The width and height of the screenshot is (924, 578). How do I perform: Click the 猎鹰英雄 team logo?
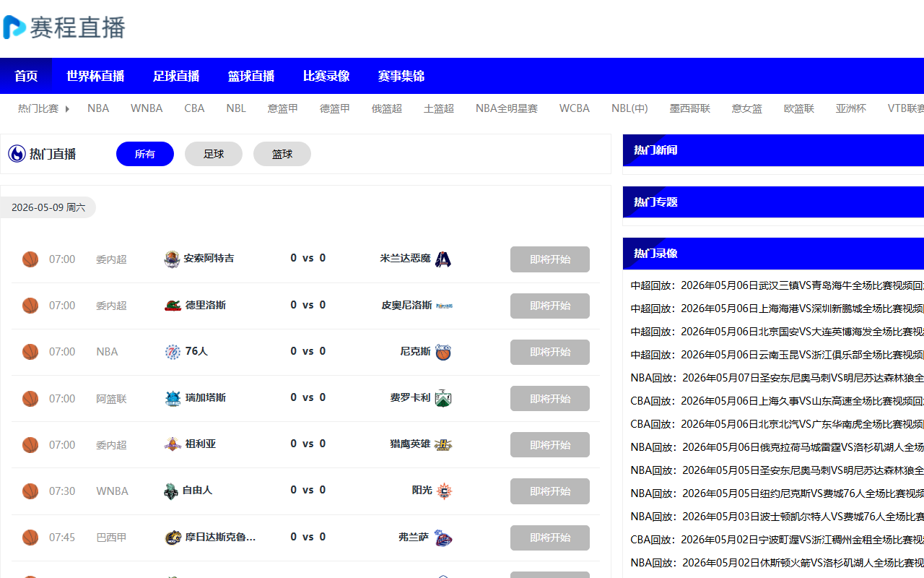(443, 445)
